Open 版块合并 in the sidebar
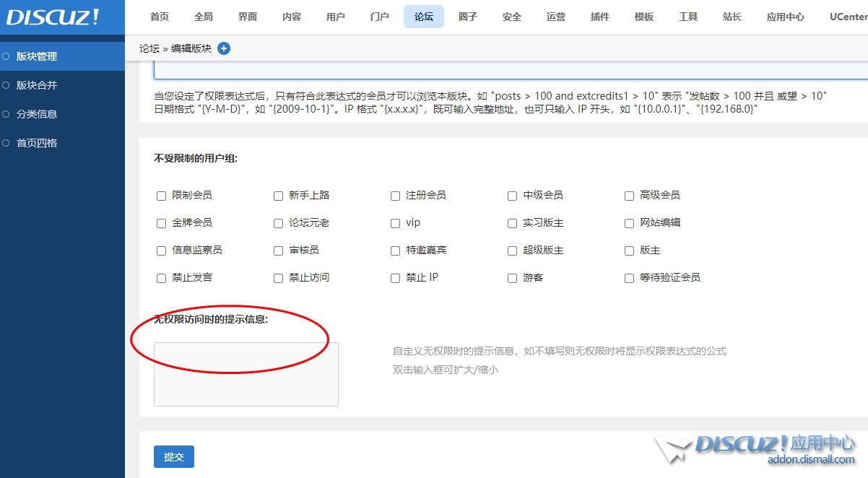The width and height of the screenshot is (868, 478). (35, 84)
